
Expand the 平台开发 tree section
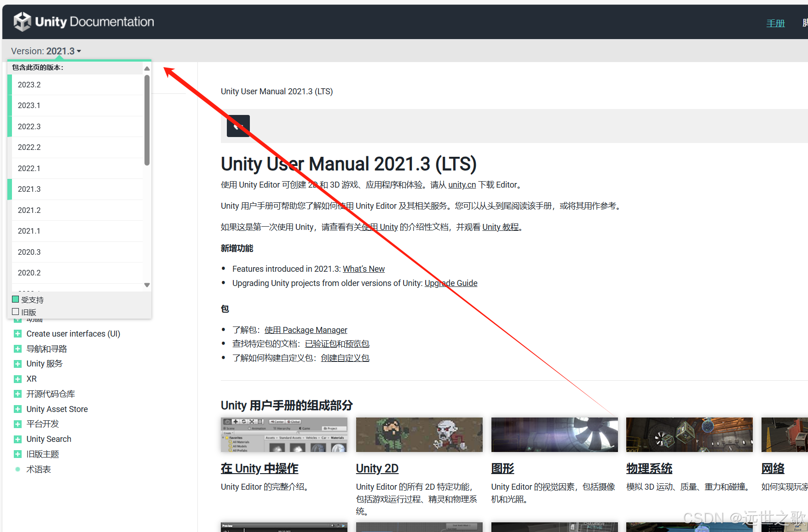[17, 424]
